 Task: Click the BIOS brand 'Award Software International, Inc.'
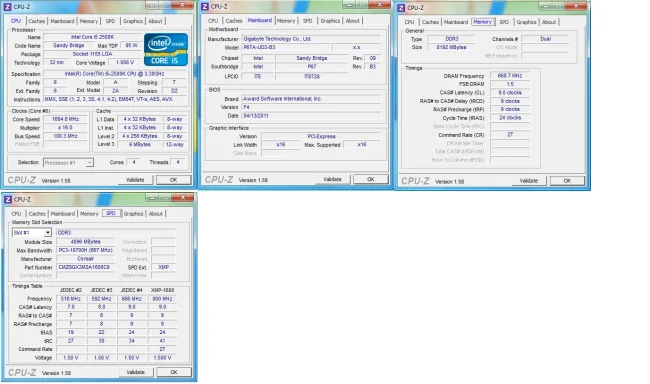tap(311, 99)
